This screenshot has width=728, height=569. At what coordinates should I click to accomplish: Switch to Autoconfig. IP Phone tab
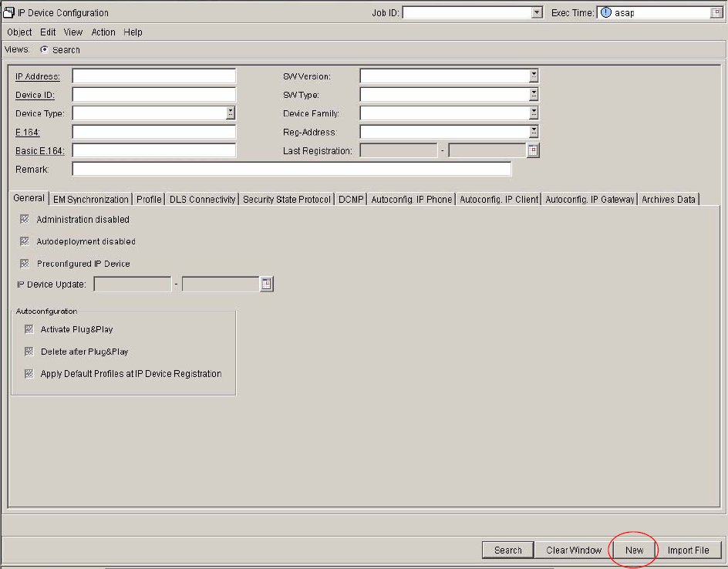pyautogui.click(x=411, y=199)
